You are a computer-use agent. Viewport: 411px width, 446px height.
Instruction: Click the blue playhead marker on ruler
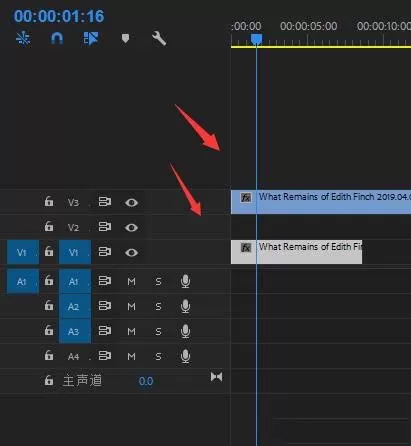click(x=256, y=39)
